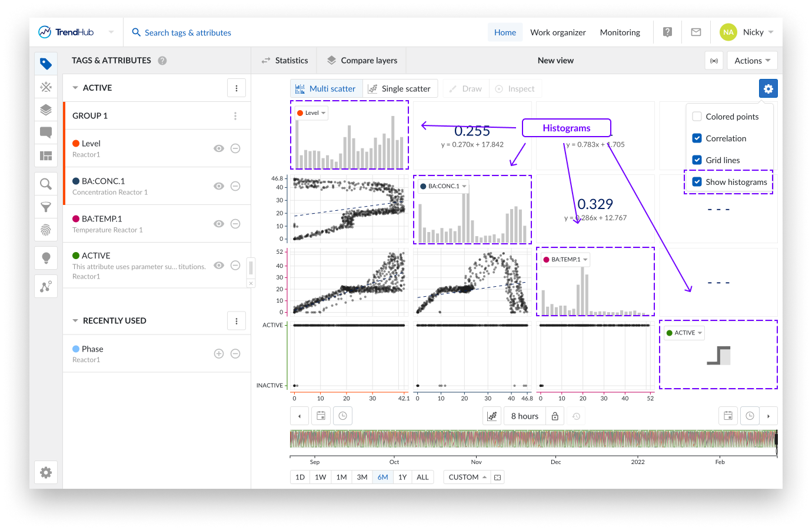Viewport: 812px width, 530px height.
Task: Open the Actions dropdown
Action: click(752, 61)
